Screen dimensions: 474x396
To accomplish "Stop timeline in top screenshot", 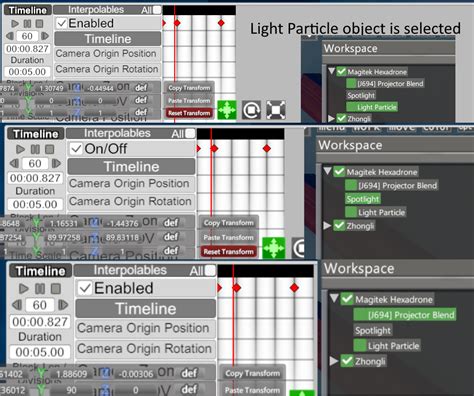I will [x=39, y=24].
